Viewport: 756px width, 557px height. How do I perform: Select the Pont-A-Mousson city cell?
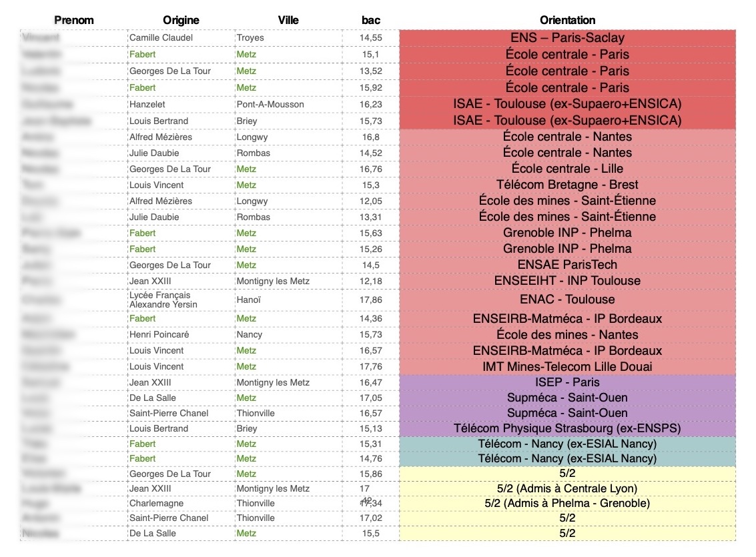[x=288, y=104]
